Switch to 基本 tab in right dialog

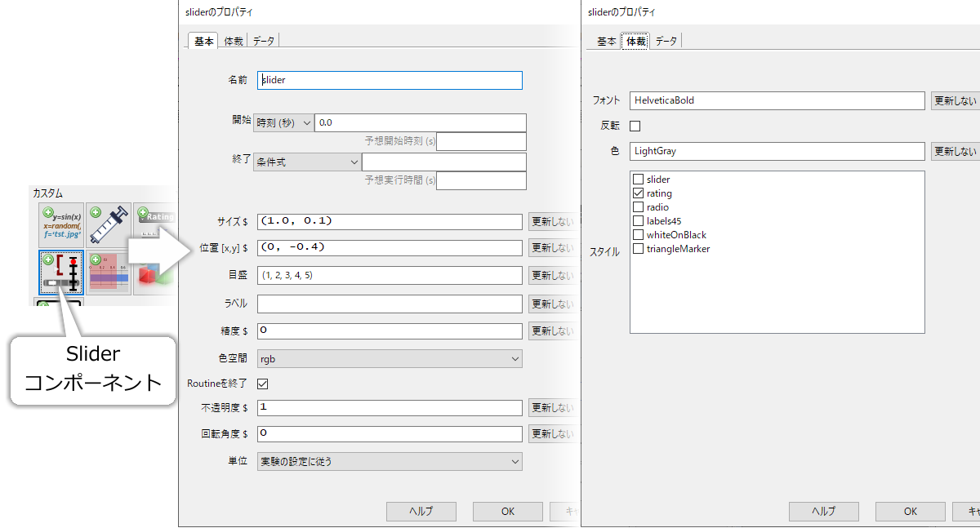click(x=606, y=41)
